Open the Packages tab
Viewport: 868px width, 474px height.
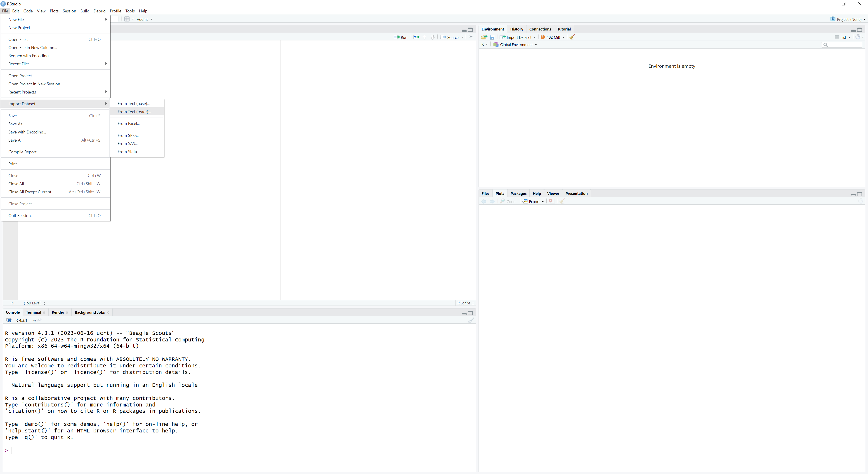(518, 194)
